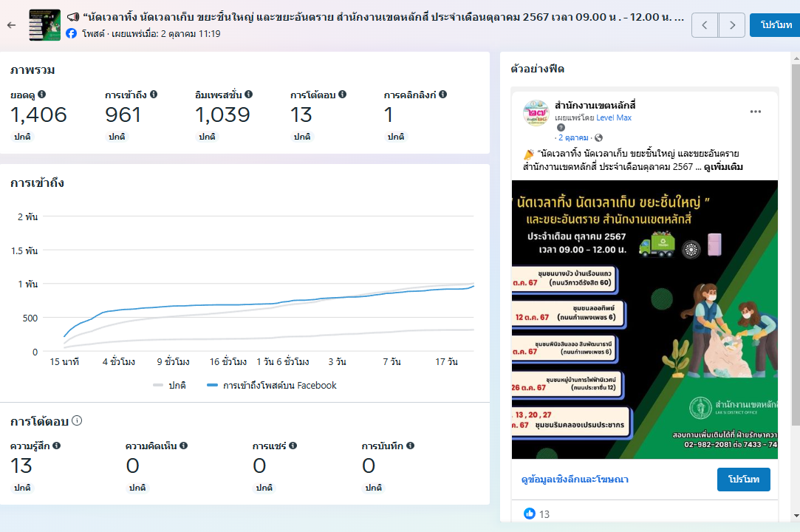Go to the previous post with left chevron
The image size is (800, 532).
pos(705,25)
